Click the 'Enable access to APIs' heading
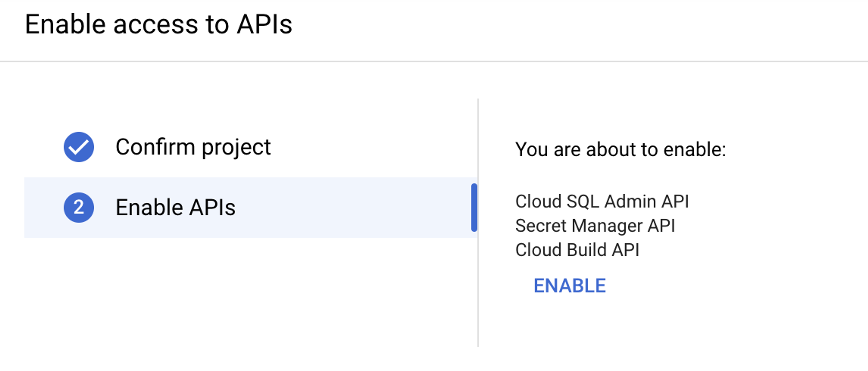The image size is (868, 371). tap(158, 25)
